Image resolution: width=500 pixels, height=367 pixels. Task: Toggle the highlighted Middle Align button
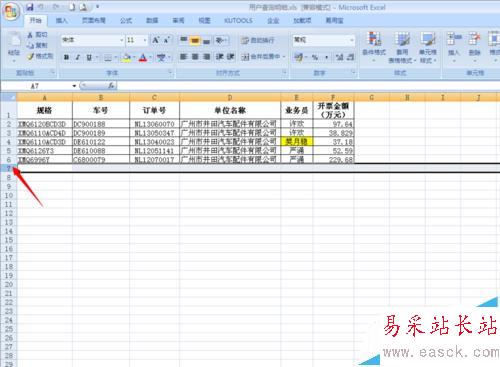click(195, 40)
